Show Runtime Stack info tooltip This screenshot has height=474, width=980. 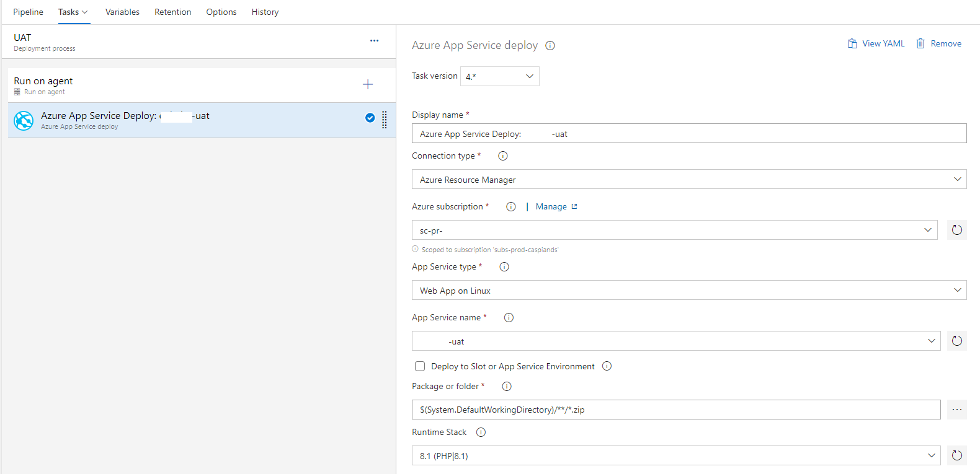click(x=481, y=432)
